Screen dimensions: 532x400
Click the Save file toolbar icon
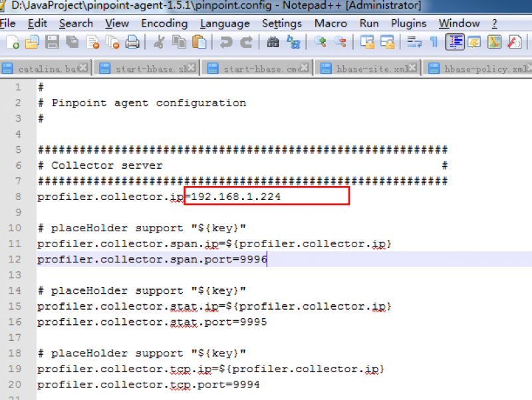[52, 43]
